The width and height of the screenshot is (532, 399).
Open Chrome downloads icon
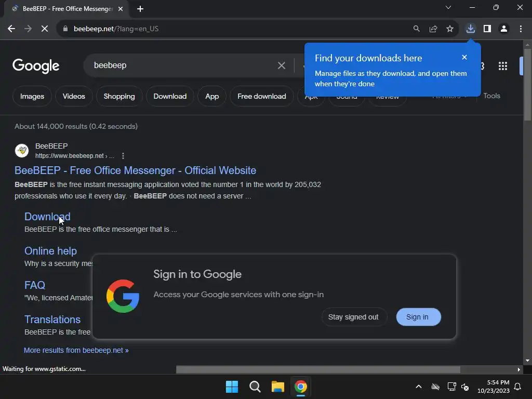[x=471, y=29]
